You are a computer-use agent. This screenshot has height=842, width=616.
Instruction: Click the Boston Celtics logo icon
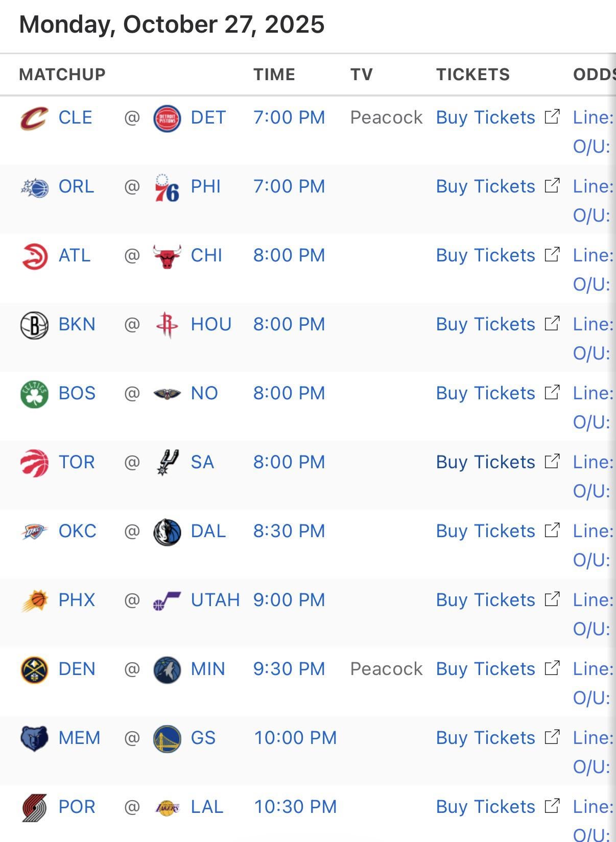point(34,394)
